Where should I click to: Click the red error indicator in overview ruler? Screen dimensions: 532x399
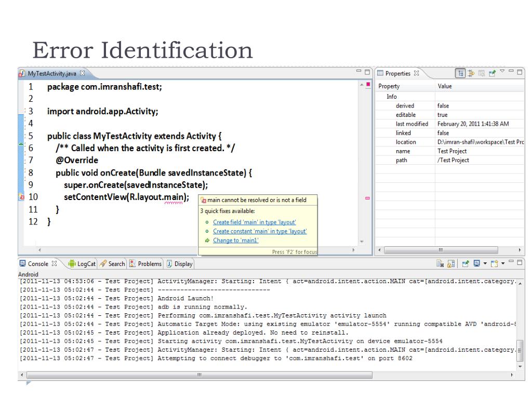368,84
